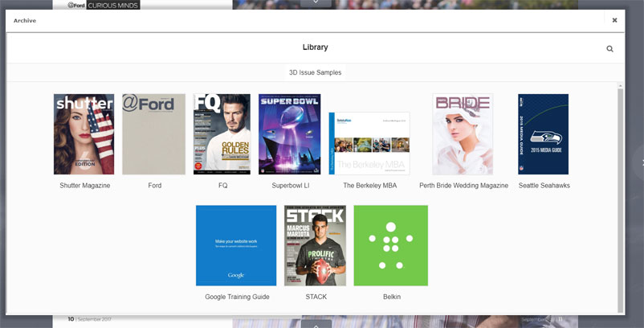Open the STACK magazine cover
The width and height of the screenshot is (644, 328).
[315, 245]
